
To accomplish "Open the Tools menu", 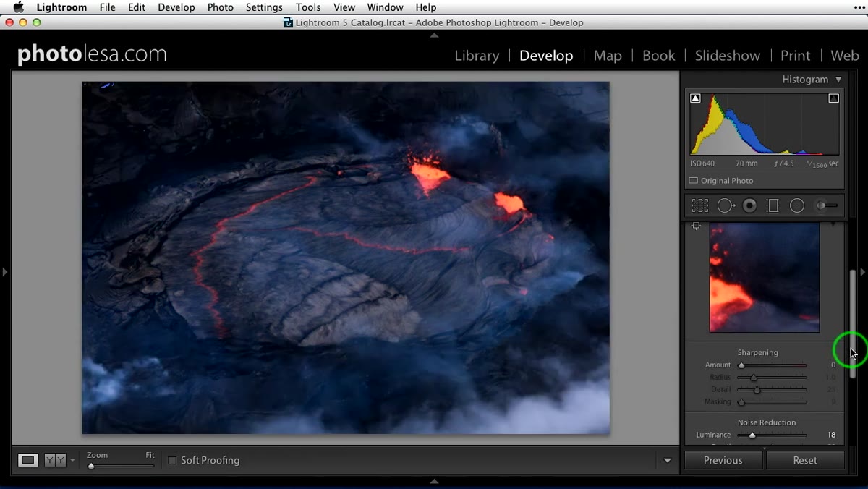I will (308, 7).
